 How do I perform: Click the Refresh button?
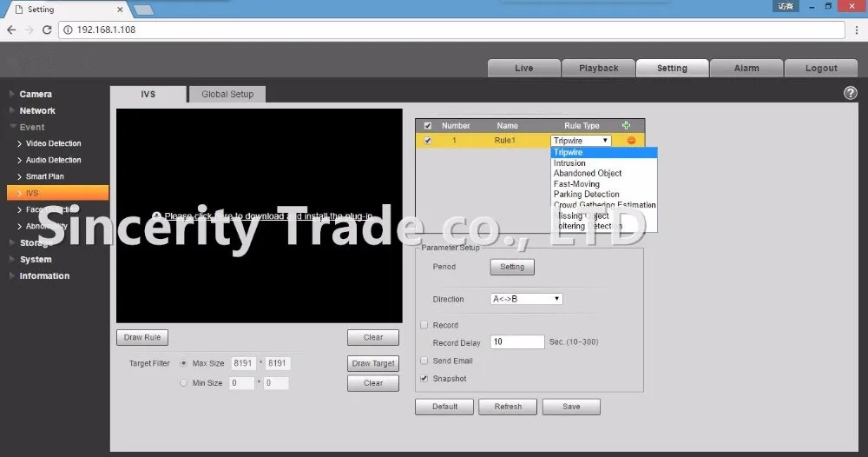coord(508,407)
